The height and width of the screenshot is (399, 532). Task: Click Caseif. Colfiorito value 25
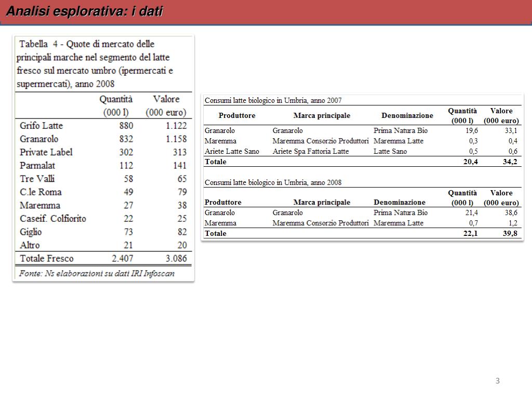point(182,219)
